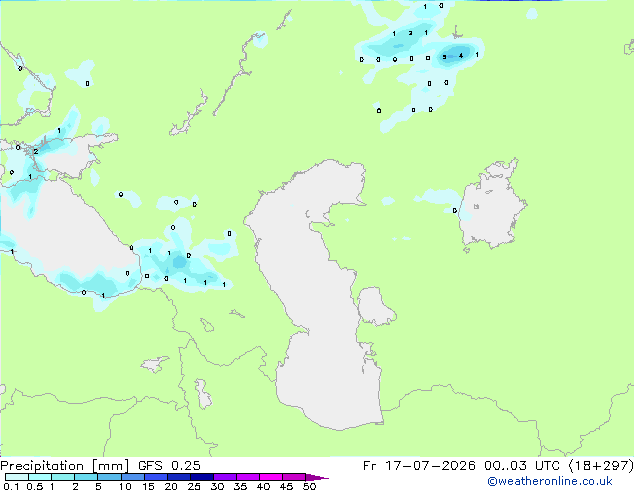Select the 35–40 mm legend color swatch
The image size is (634, 490).
tap(247, 477)
